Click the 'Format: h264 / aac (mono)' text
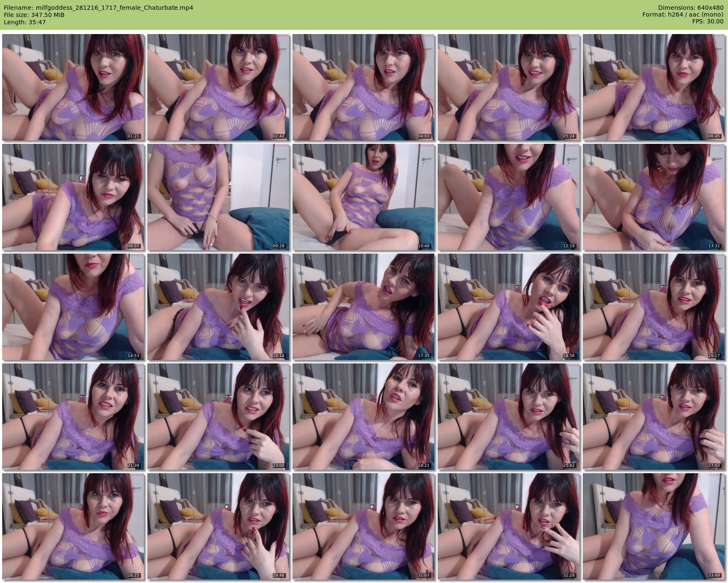 683,15
